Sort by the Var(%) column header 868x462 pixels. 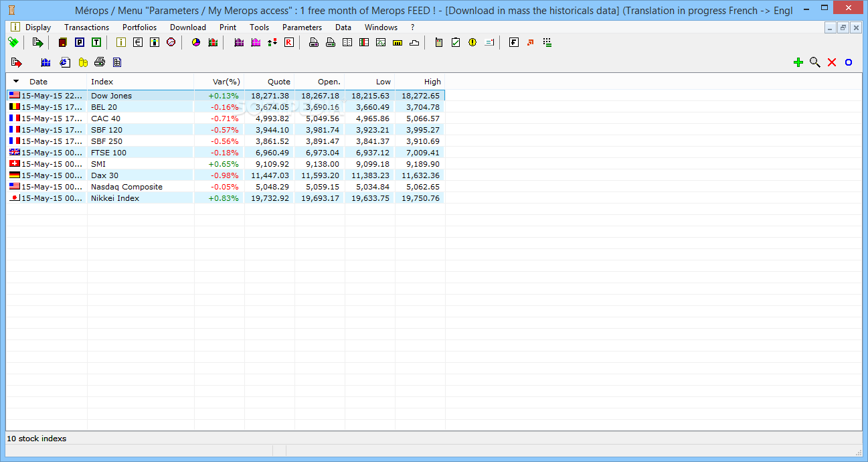pos(220,82)
